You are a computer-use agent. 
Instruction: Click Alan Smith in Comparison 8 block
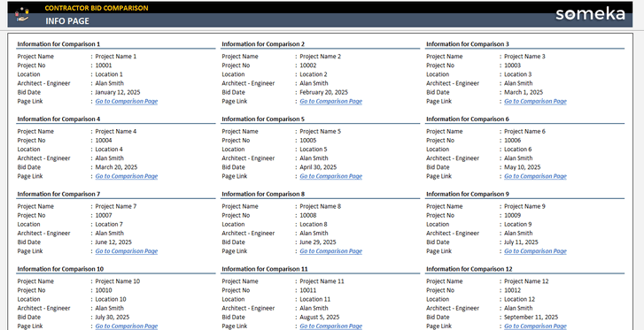(314, 234)
